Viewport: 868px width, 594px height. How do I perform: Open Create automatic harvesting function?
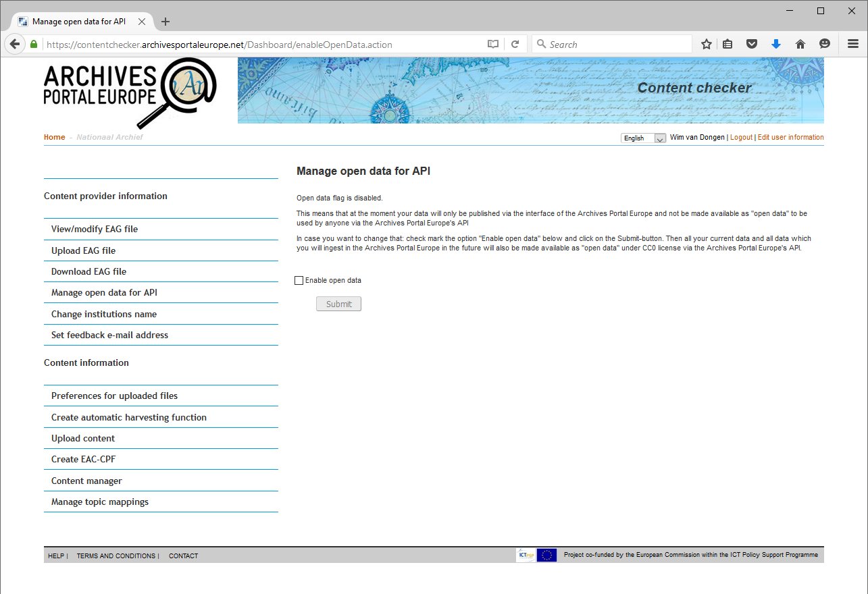click(161, 417)
